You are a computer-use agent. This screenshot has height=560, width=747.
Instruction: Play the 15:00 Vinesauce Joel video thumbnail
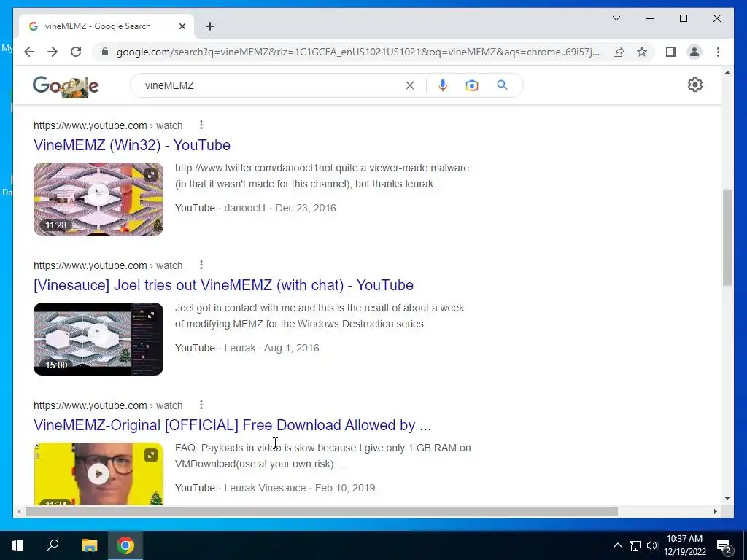[98, 339]
